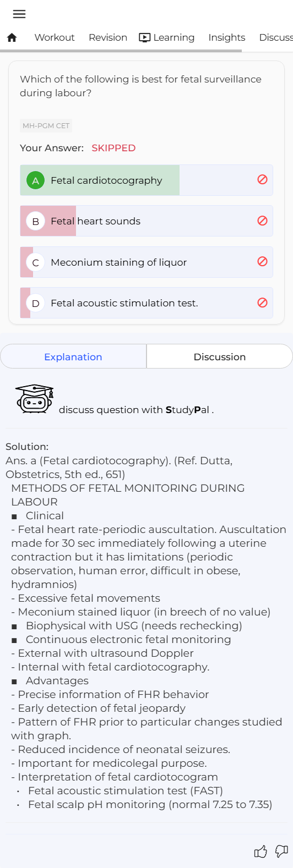Switch to the Discussion tab
The height and width of the screenshot is (868, 293).
(220, 356)
